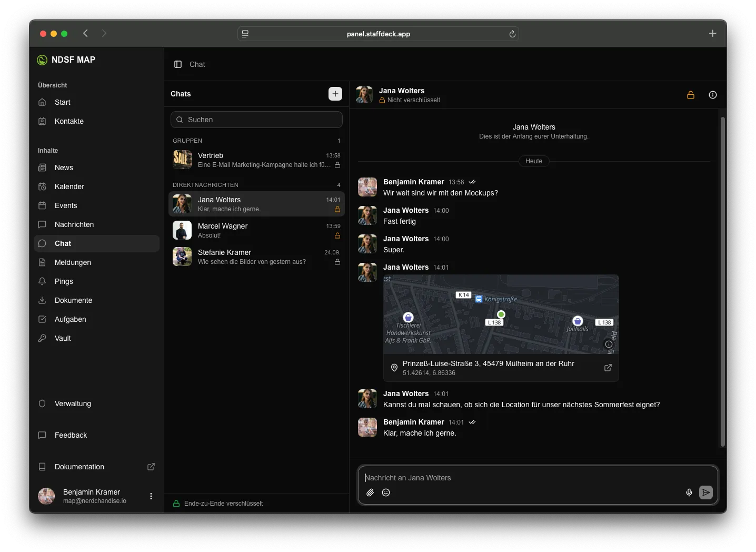Image resolution: width=756 pixels, height=552 pixels.
Task: Open Aufgaben in sidebar
Action: [x=97, y=319]
